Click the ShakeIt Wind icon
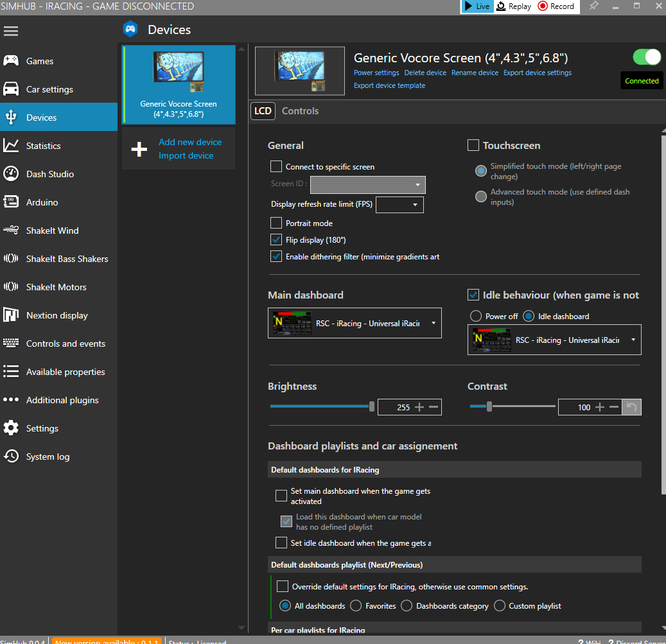 click(x=11, y=230)
